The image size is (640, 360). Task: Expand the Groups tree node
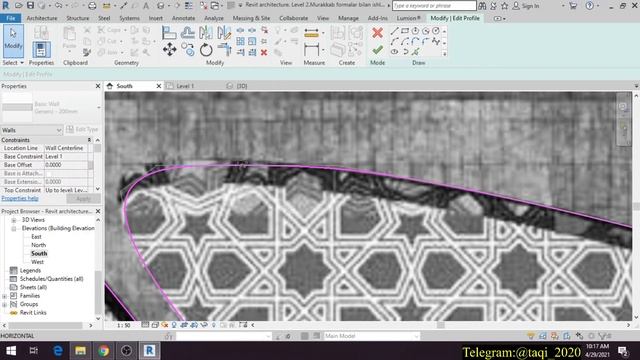pos(4,304)
